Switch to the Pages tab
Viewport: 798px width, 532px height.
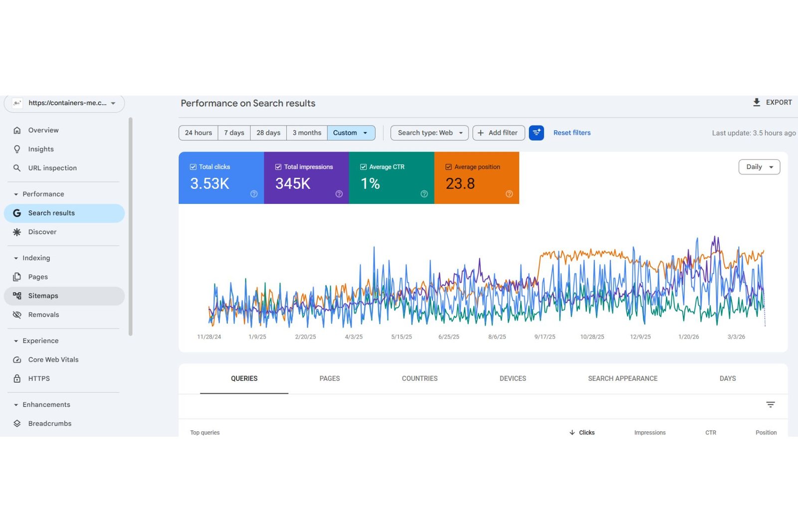pyautogui.click(x=329, y=378)
